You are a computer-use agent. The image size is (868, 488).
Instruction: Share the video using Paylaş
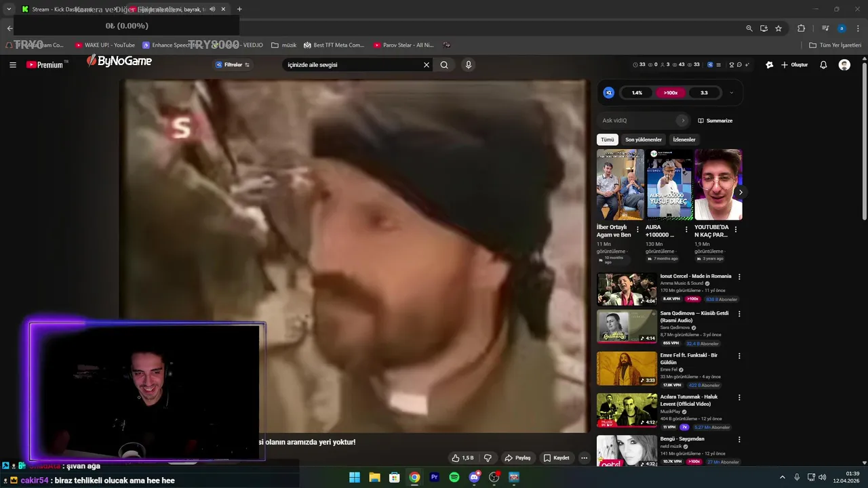[517, 458]
